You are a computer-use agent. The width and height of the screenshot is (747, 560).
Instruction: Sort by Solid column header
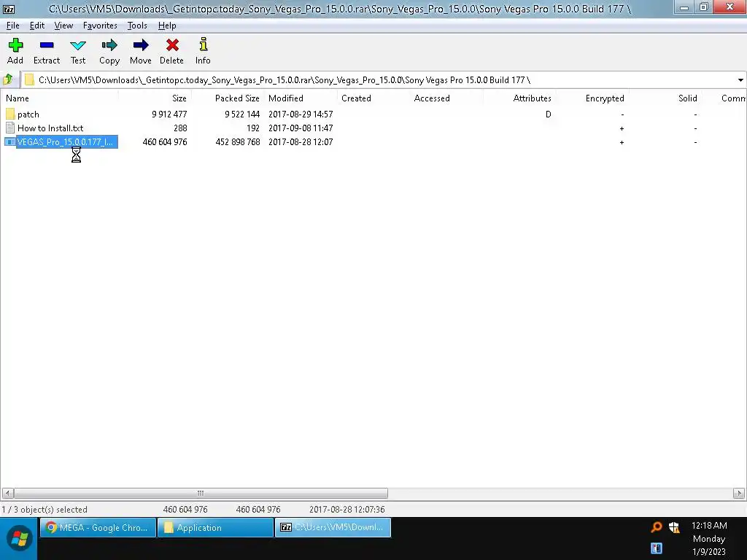[x=665, y=98]
